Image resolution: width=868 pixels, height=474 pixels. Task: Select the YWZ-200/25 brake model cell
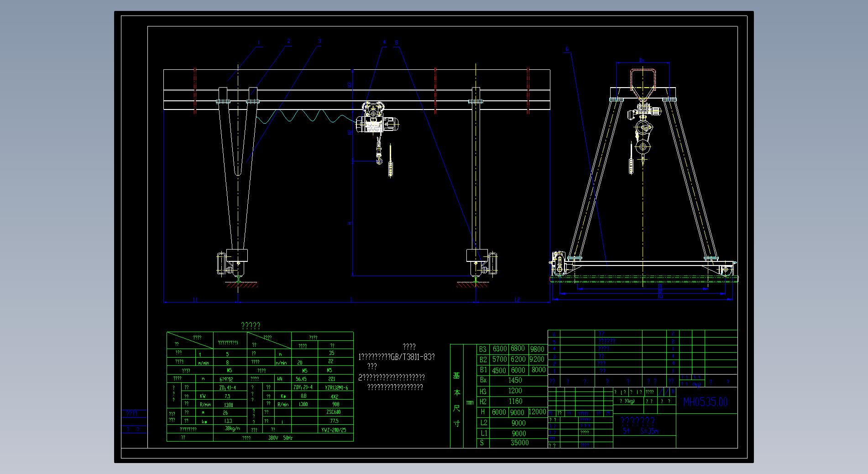point(334,430)
